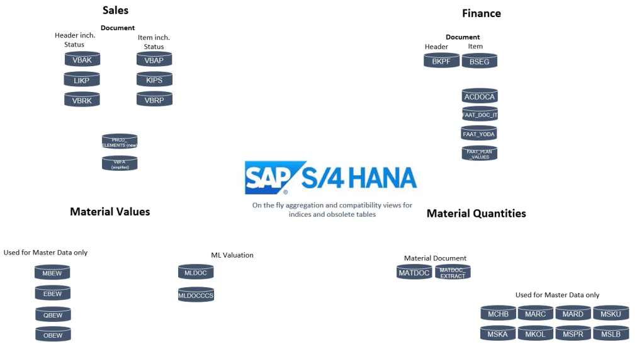Select the ACDOCA table cylinder
Image resolution: width=644 pixels, height=349 pixels.
point(480,96)
